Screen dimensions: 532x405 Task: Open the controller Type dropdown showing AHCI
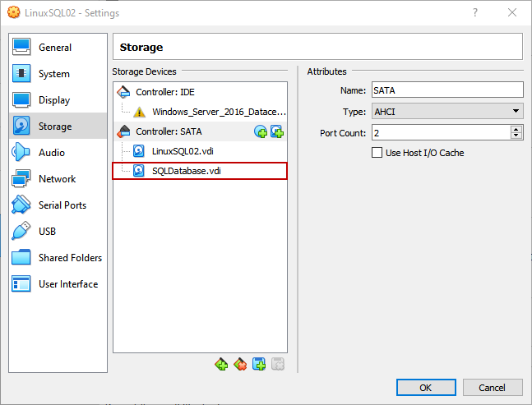447,111
